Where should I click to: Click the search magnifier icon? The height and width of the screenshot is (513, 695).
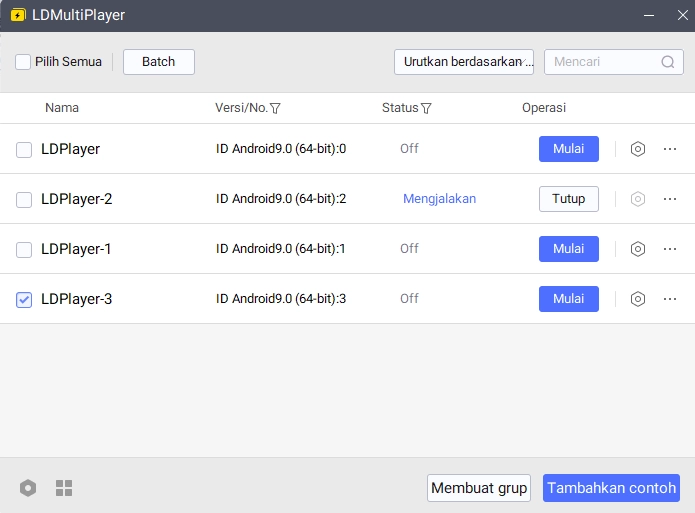(x=668, y=62)
